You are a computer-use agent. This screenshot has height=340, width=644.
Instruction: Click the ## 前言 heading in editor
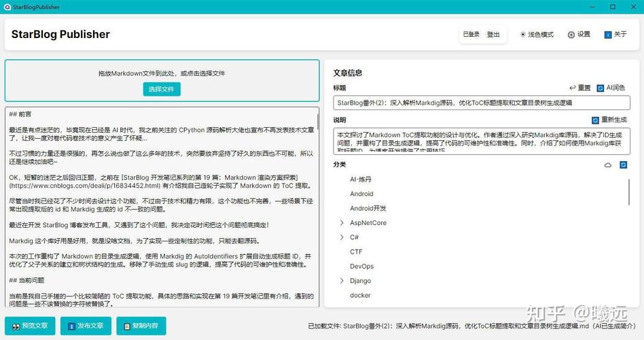pos(20,114)
